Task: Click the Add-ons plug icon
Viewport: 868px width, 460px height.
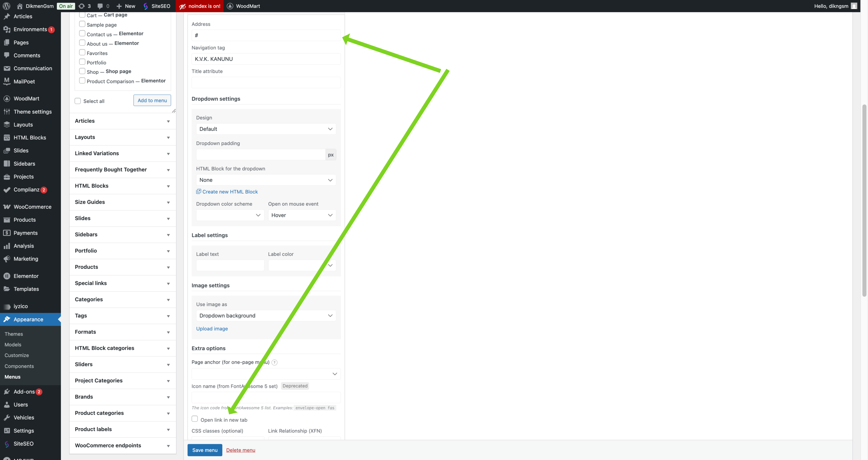Action: [x=7, y=392]
